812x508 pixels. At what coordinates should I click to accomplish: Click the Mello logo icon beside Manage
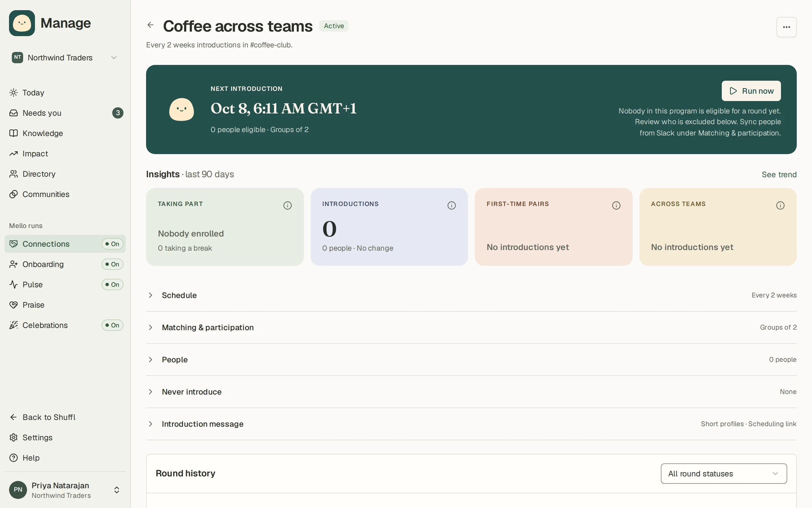[x=22, y=23]
